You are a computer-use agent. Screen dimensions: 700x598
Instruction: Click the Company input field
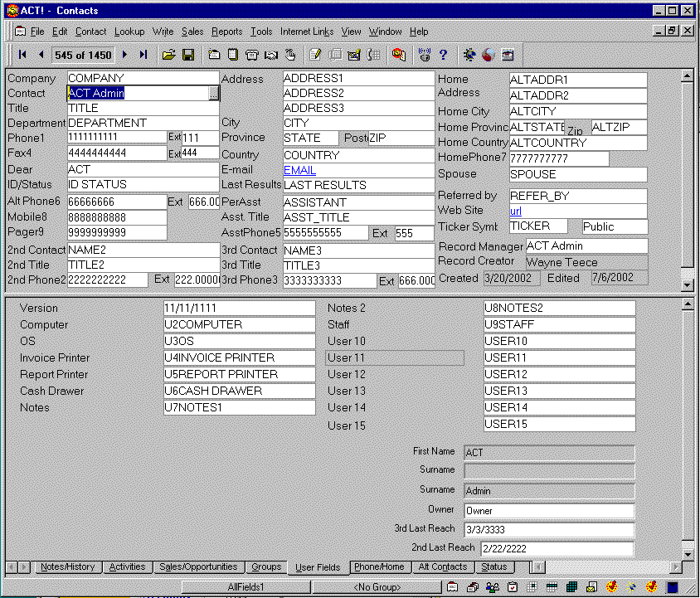pyautogui.click(x=143, y=78)
